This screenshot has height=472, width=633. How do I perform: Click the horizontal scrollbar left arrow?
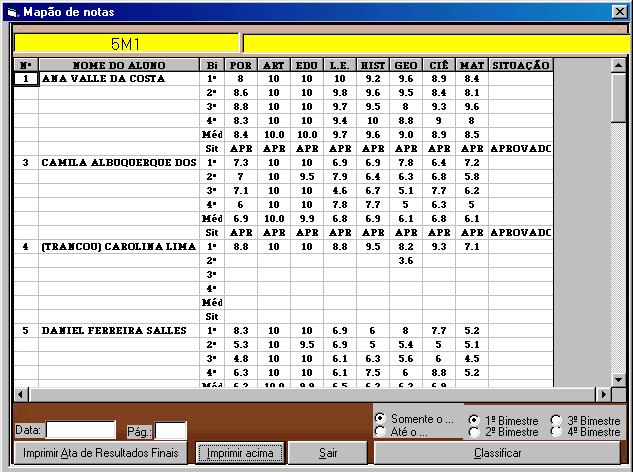(20, 394)
